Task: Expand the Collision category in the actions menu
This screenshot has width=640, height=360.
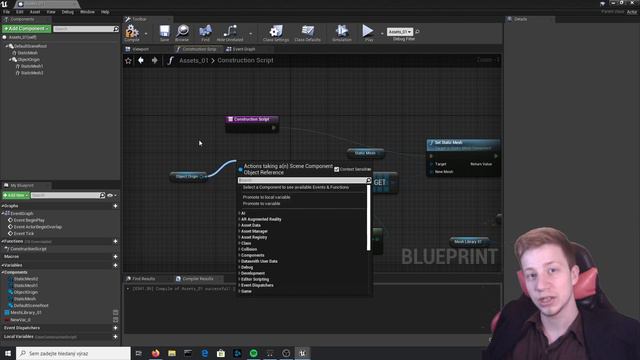Action: click(239, 249)
